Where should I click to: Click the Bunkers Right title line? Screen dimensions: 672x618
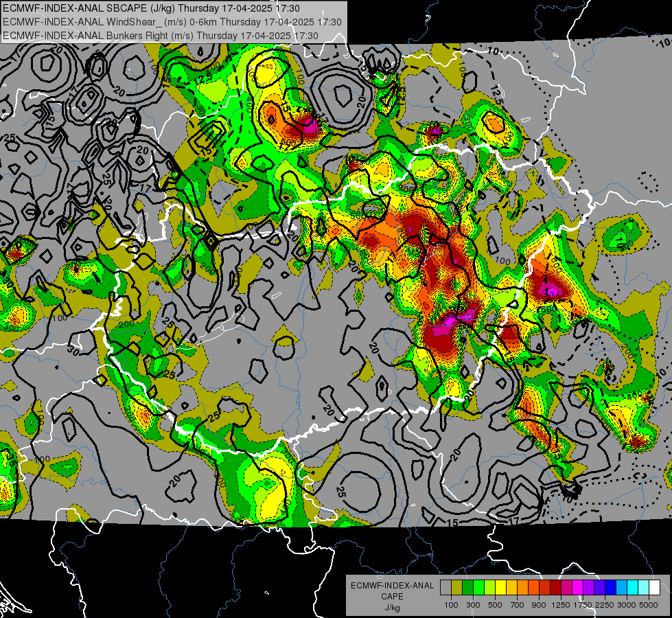[x=161, y=36]
